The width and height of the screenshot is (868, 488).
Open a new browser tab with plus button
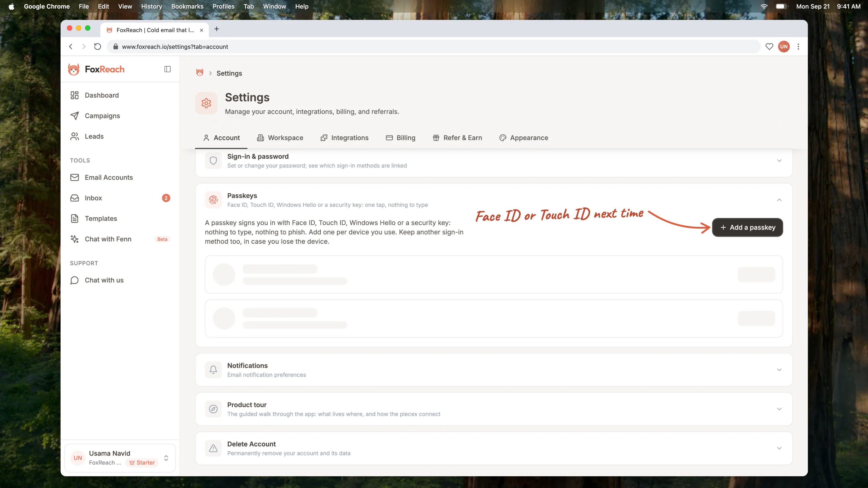point(217,29)
